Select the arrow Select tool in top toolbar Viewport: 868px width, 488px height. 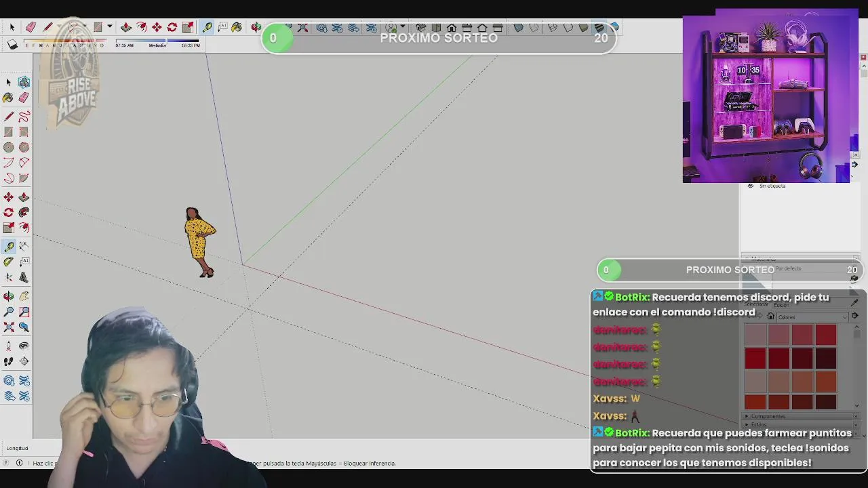(x=12, y=27)
